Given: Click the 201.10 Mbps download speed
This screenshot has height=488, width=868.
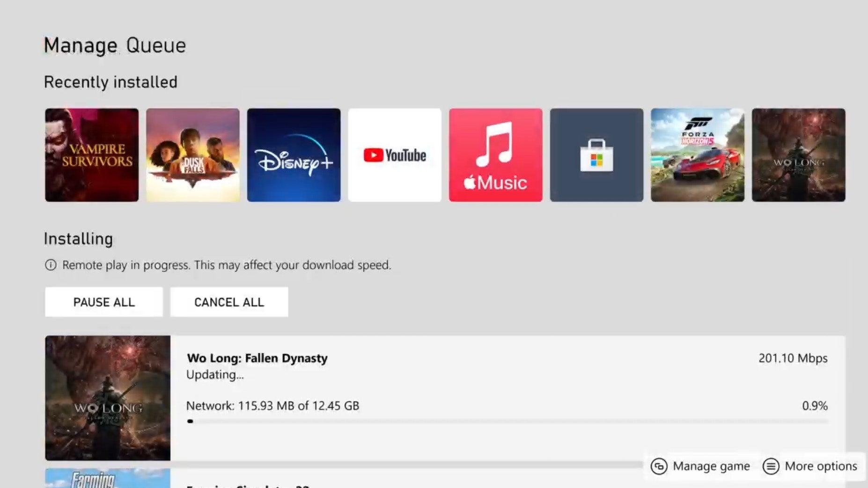Looking at the screenshot, I should click(793, 358).
